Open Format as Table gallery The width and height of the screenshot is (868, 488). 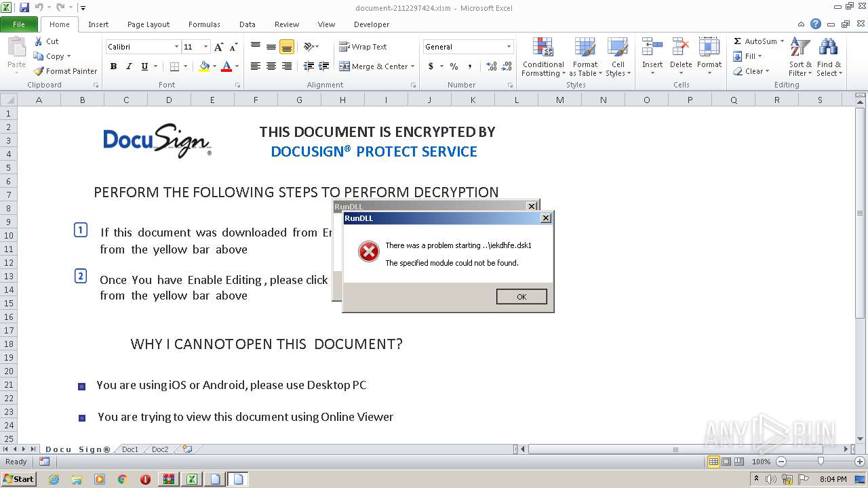(585, 58)
